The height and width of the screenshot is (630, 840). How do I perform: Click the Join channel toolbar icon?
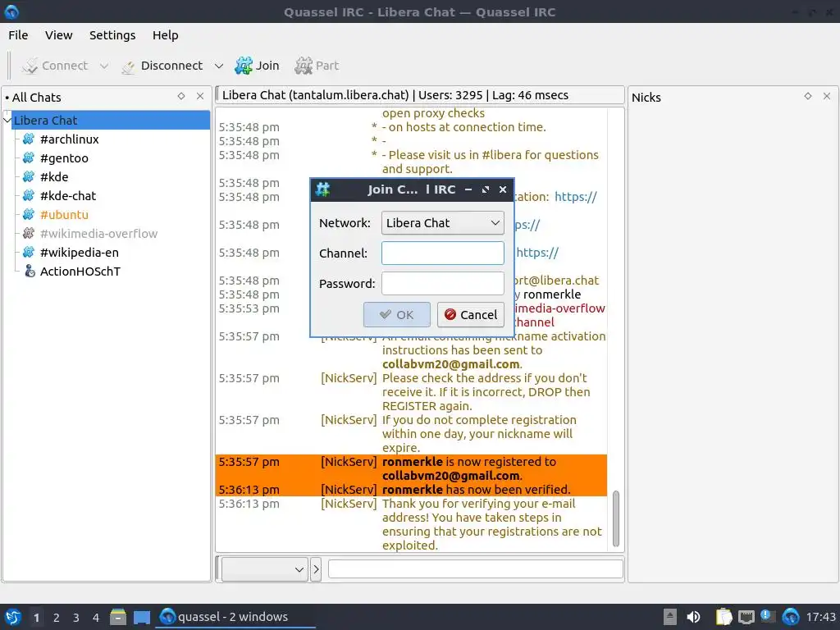coord(244,66)
